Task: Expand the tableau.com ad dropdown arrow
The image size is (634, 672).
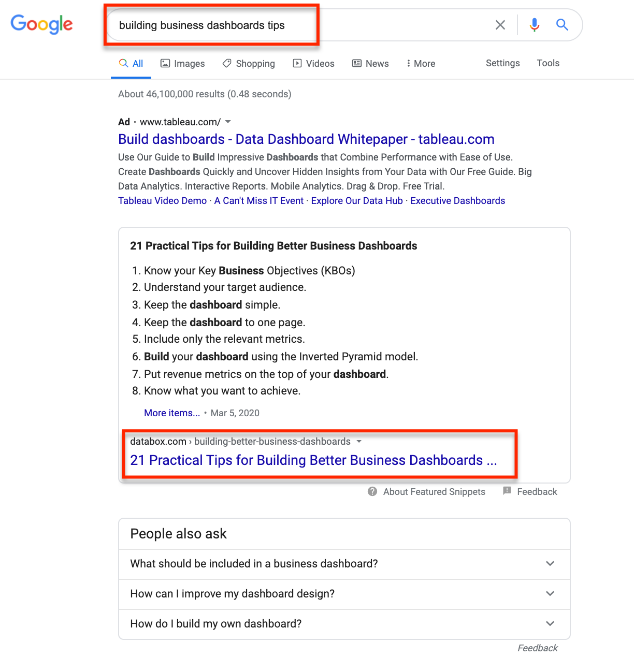Action: [x=228, y=122]
